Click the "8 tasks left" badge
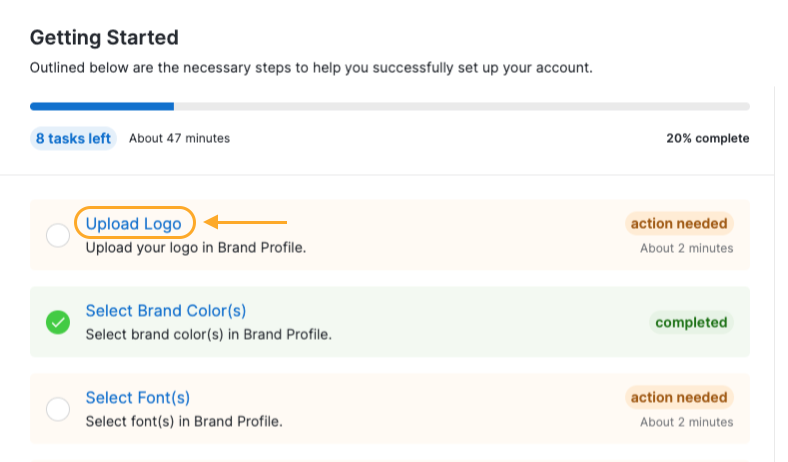 tap(73, 138)
